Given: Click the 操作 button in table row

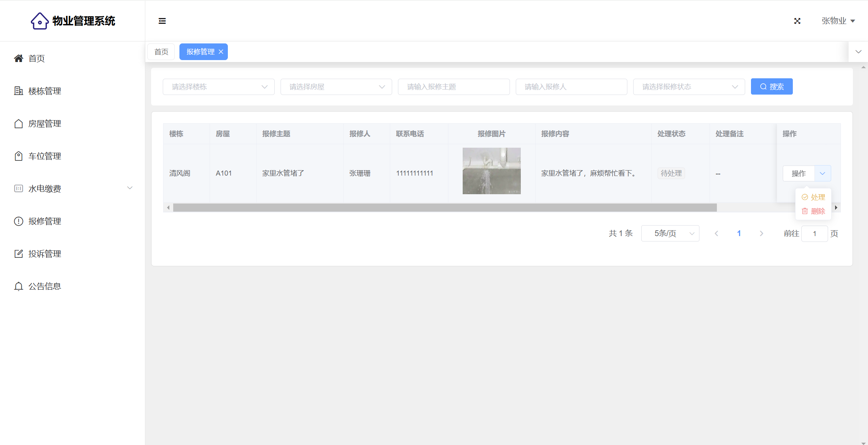Looking at the screenshot, I should 798,173.
